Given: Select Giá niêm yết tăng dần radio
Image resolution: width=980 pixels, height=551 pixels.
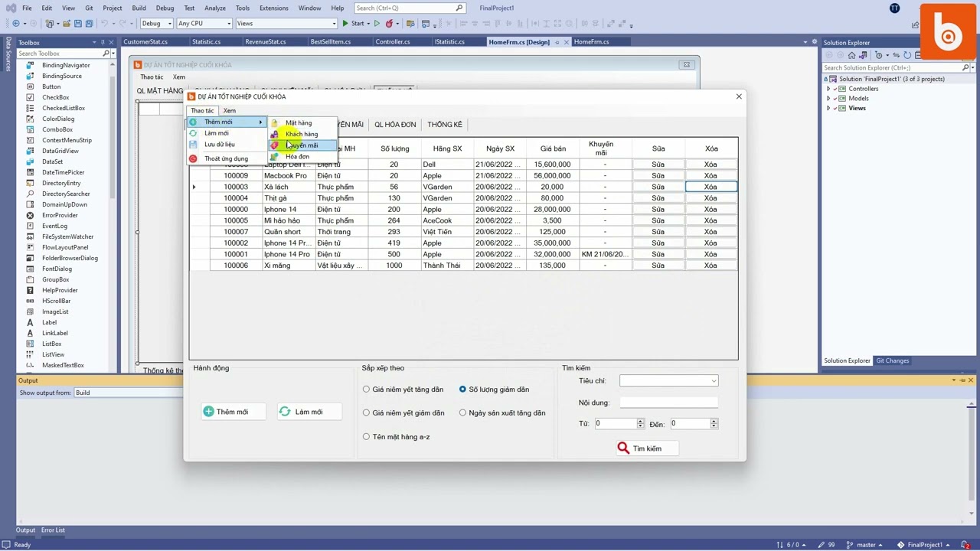Looking at the screenshot, I should [366, 390].
